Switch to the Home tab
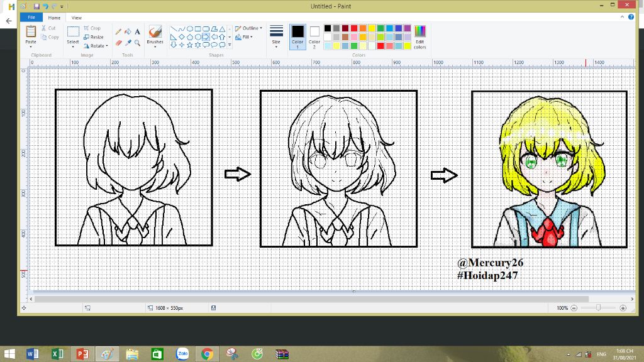 (x=54, y=18)
